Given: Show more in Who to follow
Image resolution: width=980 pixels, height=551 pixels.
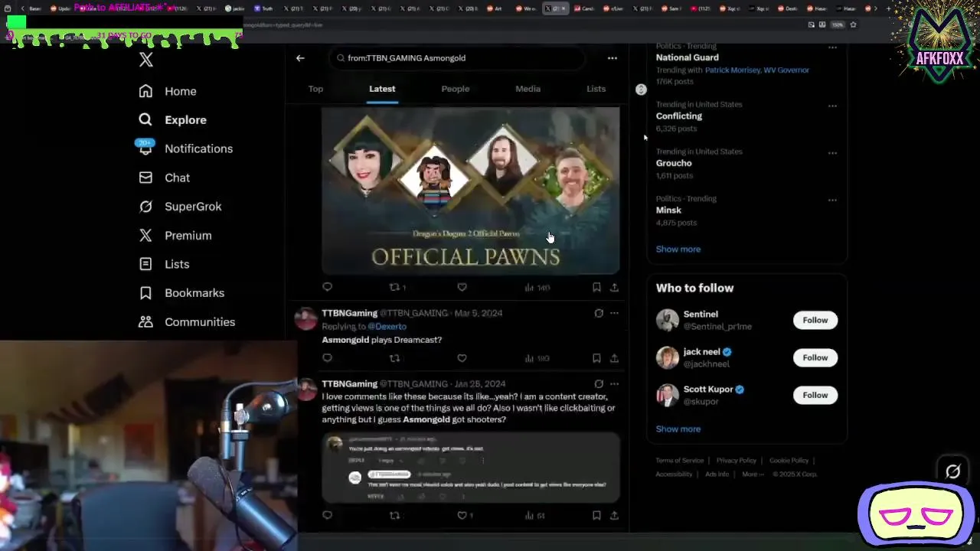Looking at the screenshot, I should 678,429.
